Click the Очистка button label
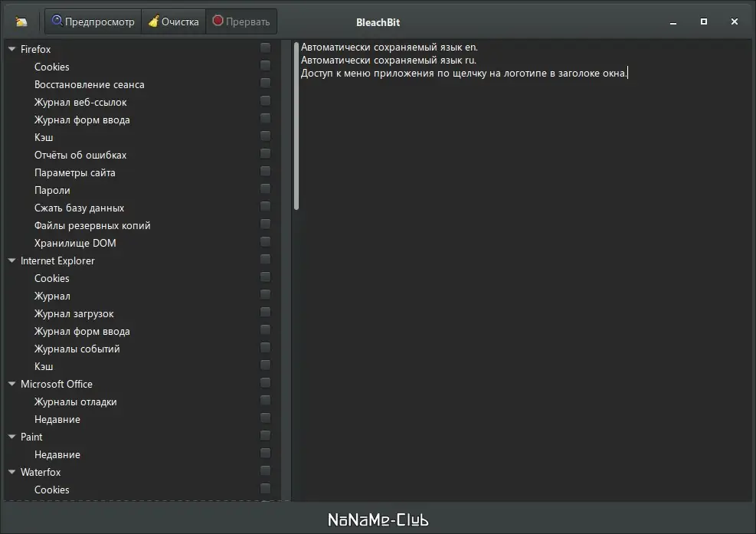 (180, 21)
